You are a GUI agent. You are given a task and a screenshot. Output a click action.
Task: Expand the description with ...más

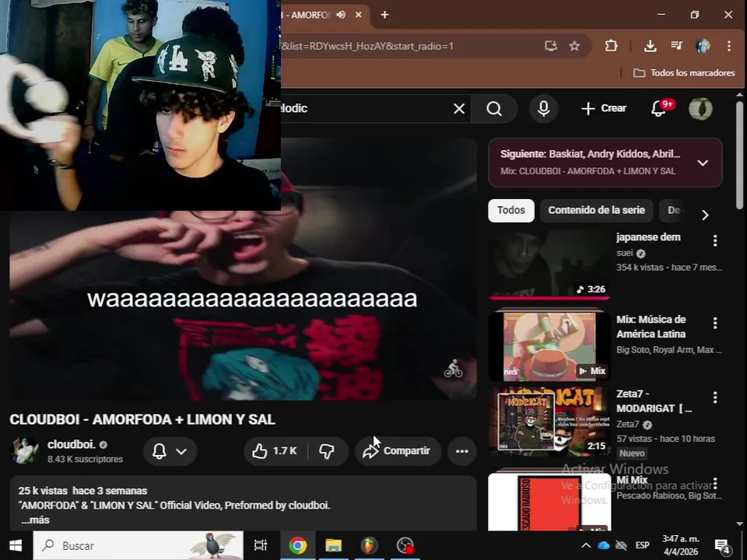pyautogui.click(x=35, y=520)
